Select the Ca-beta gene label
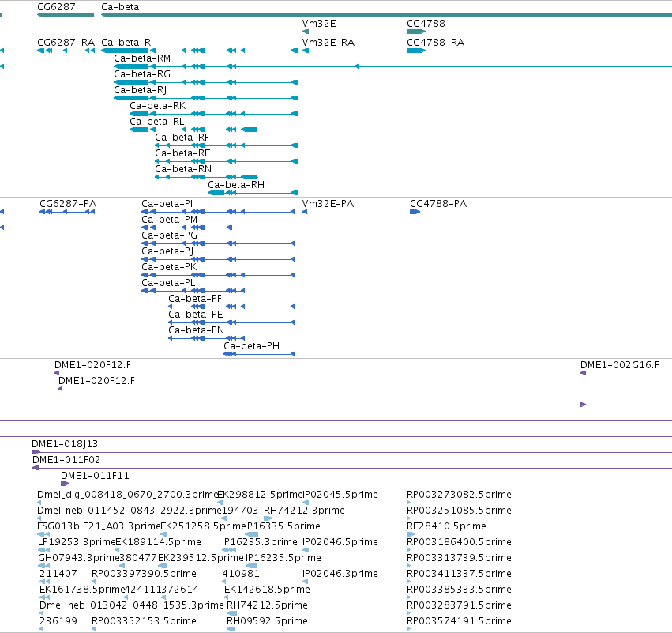Screen dimensions: 672x633 point(120,7)
